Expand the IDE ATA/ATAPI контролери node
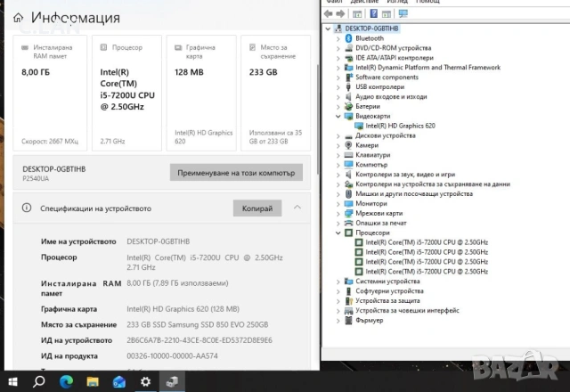The width and height of the screenshot is (570, 392). [x=338, y=58]
